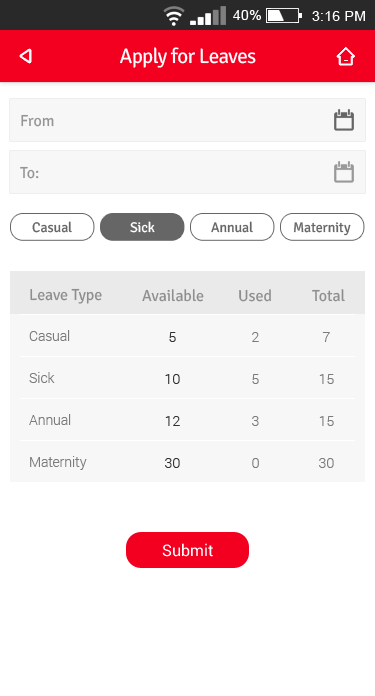
Task: Click the Available column header
Action: (173, 296)
